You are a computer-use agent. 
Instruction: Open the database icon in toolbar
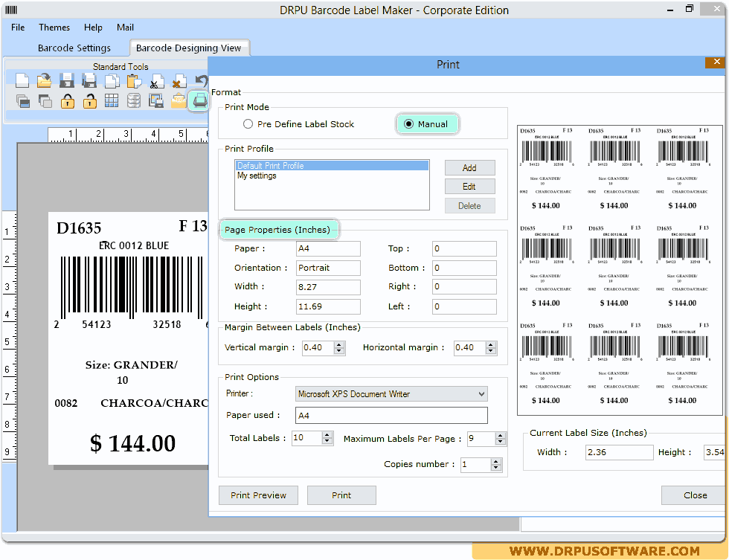click(x=134, y=100)
